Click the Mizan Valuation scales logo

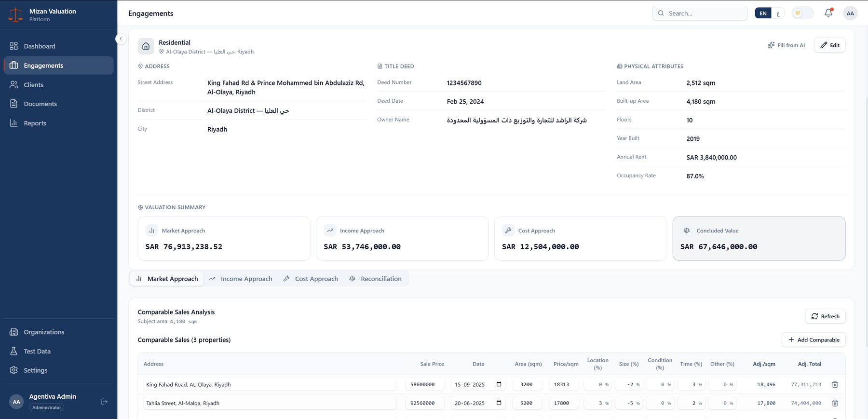coord(15,14)
